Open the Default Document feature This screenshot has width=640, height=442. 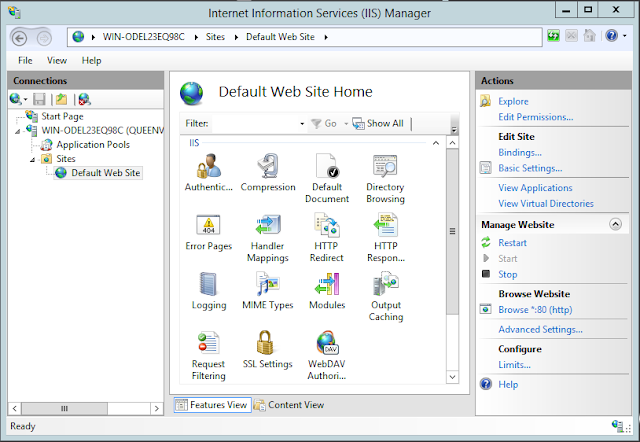click(327, 178)
